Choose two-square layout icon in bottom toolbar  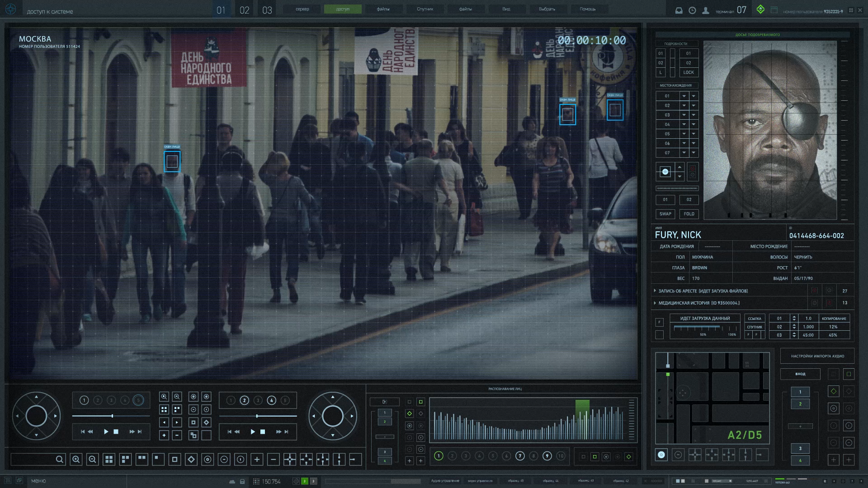pyautogui.click(x=142, y=460)
